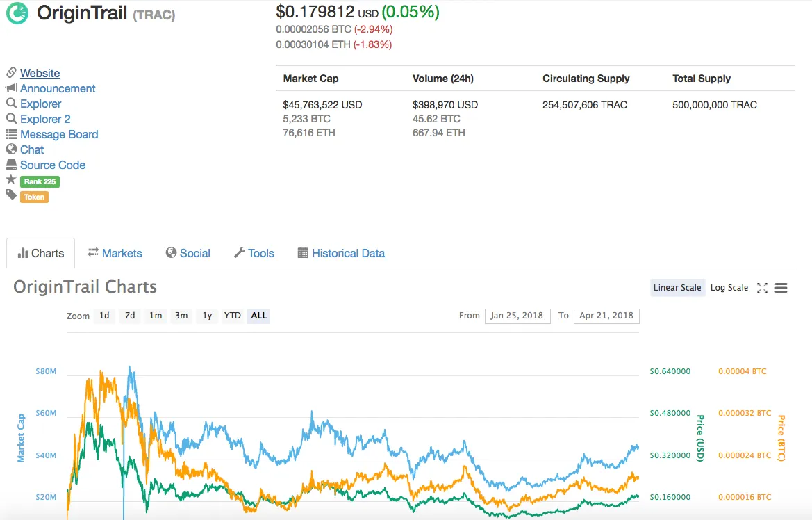
Task: Click the 45.62 BTC volume value
Action: click(x=436, y=119)
